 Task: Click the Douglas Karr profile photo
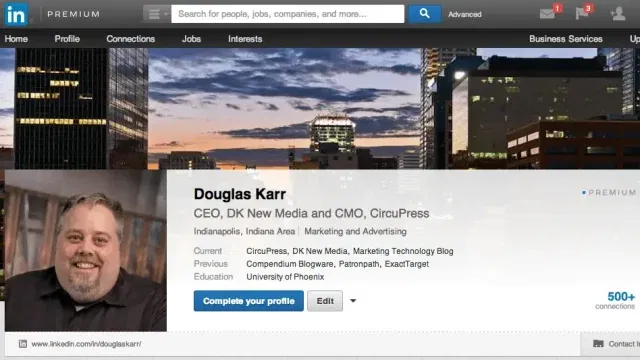(x=86, y=251)
